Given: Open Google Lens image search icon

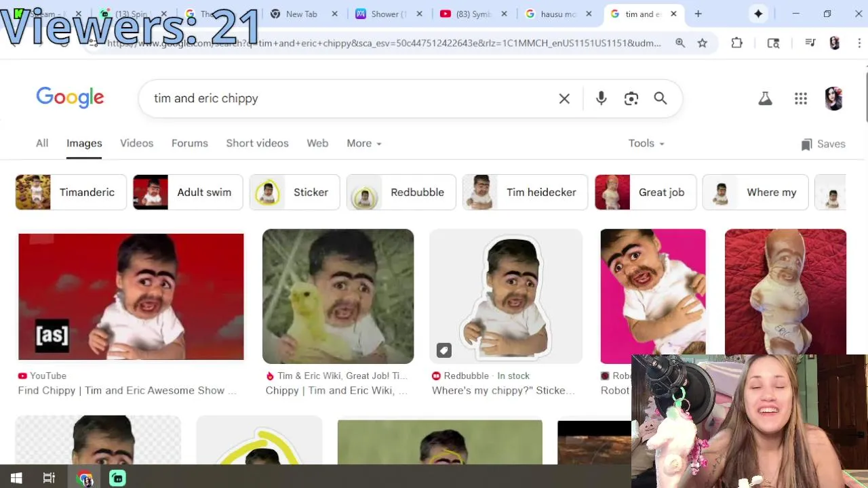Looking at the screenshot, I should pos(631,98).
